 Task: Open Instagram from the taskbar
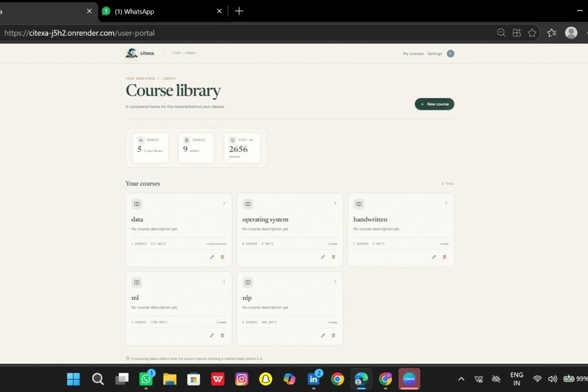point(241,379)
